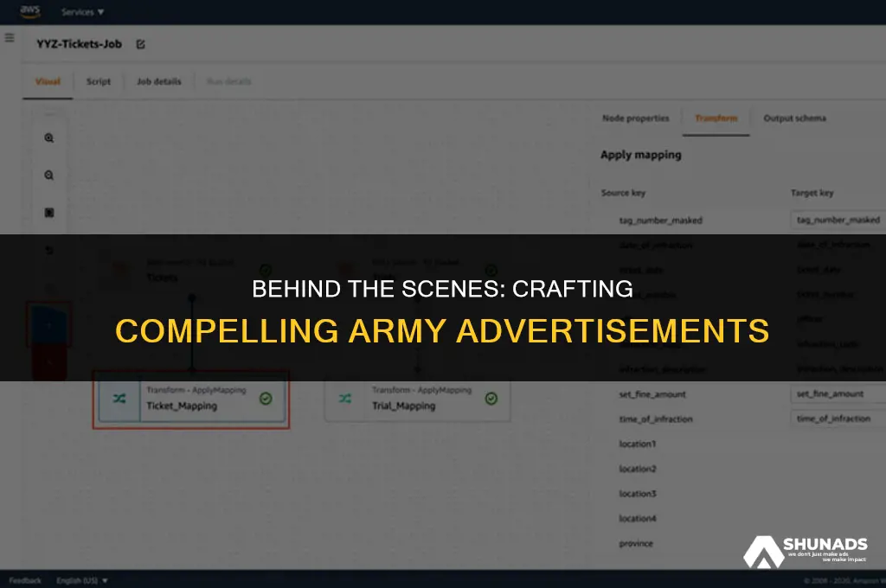Click the shuffle icon on Ticket_Mapping node
The height and width of the screenshot is (588, 886).
(119, 399)
